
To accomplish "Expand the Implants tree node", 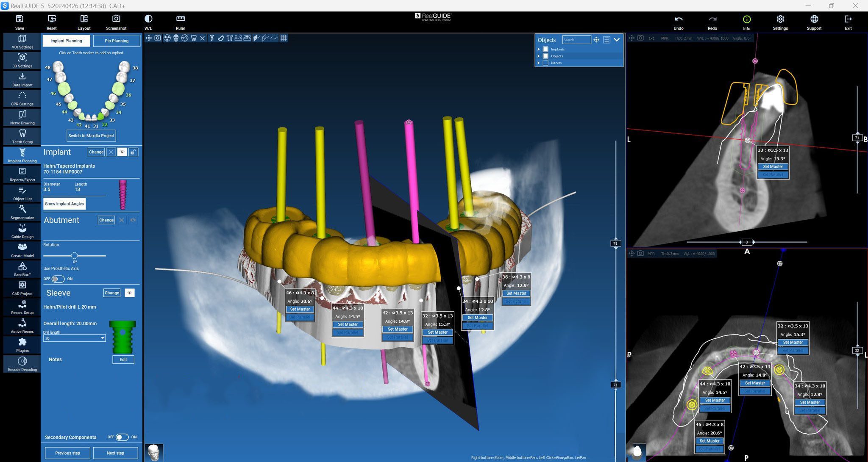I will pos(539,49).
